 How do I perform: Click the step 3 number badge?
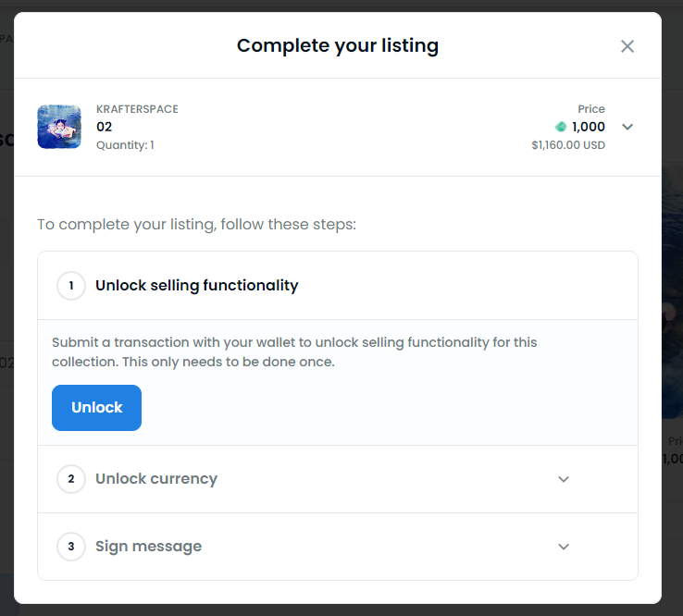71,547
